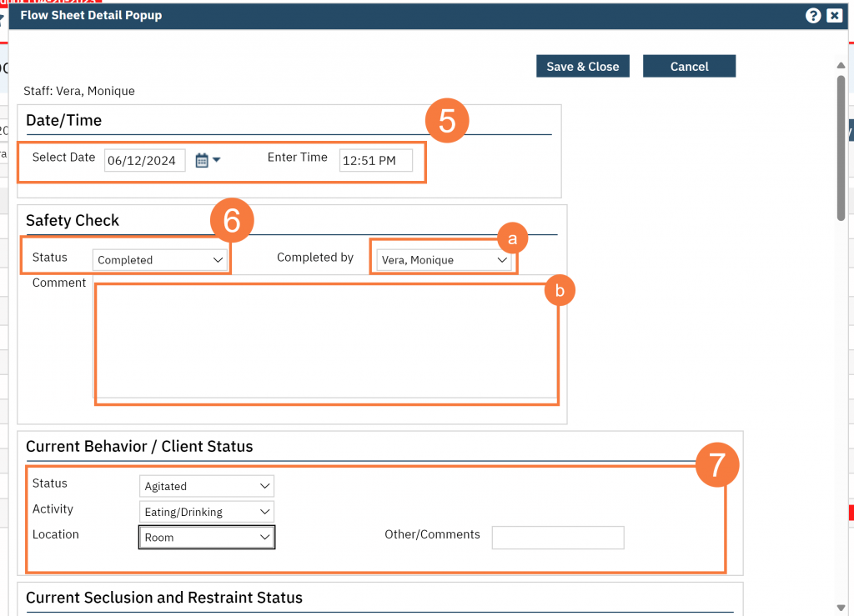Click the scrollbar up arrow icon
The image size is (854, 616).
click(x=841, y=64)
